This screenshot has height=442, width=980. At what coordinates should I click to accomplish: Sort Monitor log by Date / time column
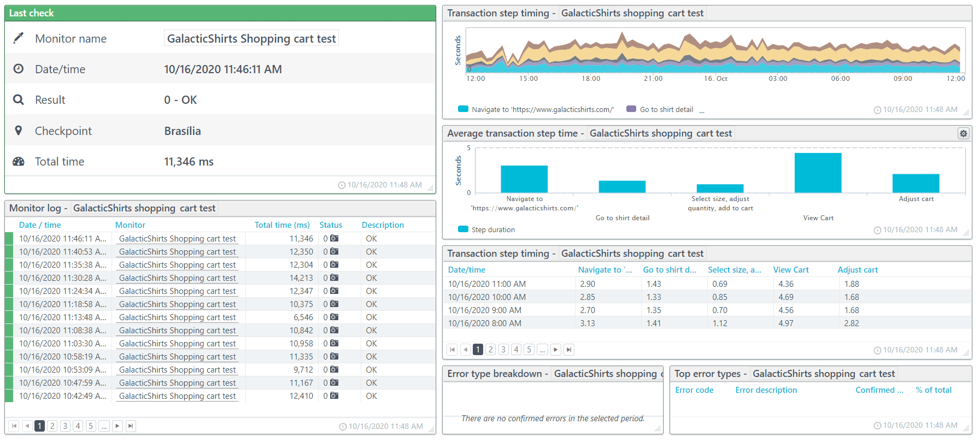coord(40,225)
